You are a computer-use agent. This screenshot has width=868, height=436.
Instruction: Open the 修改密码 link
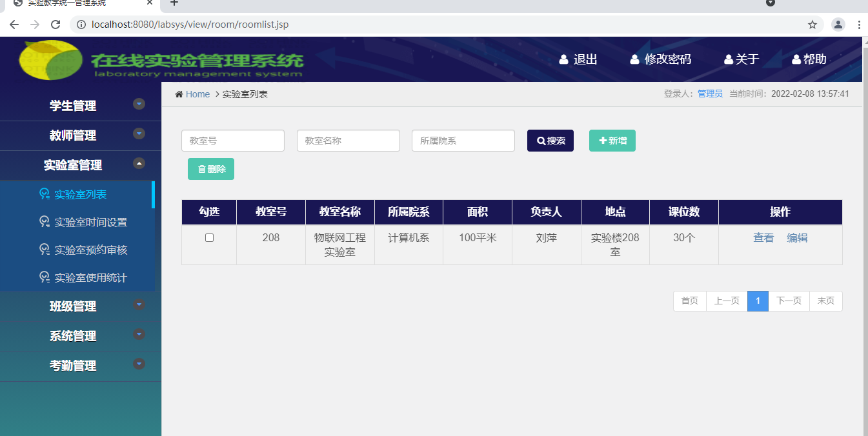(668, 59)
